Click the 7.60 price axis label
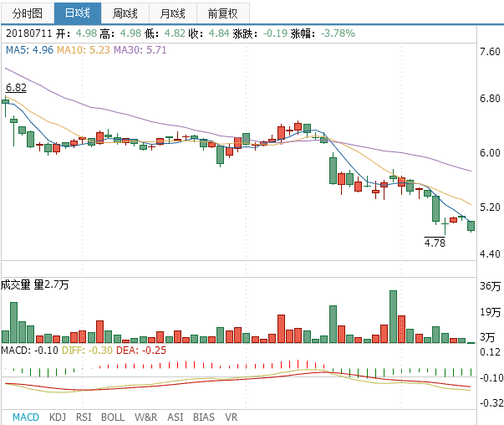This screenshot has width=504, height=425. (x=490, y=52)
